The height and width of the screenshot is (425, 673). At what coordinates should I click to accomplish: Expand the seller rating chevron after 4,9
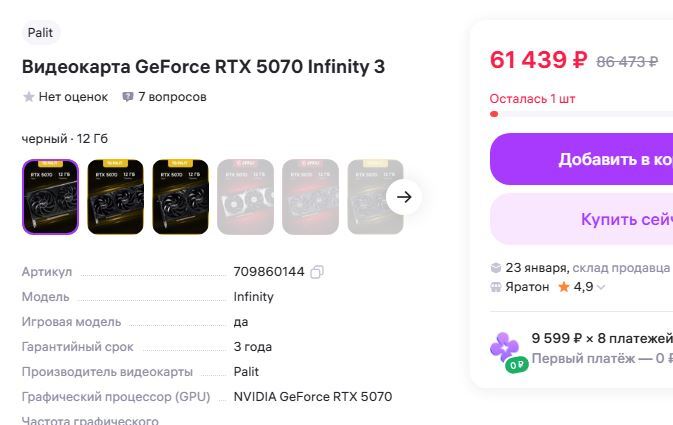(x=601, y=288)
